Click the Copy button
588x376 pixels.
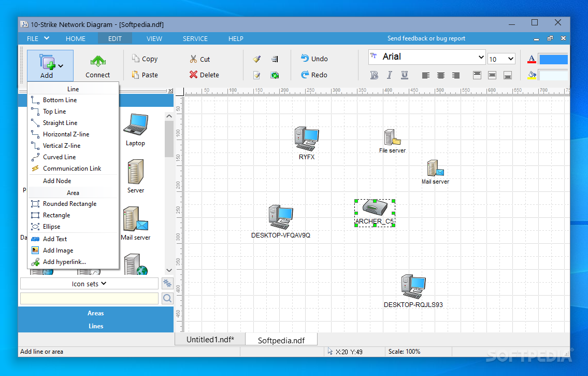(x=145, y=59)
